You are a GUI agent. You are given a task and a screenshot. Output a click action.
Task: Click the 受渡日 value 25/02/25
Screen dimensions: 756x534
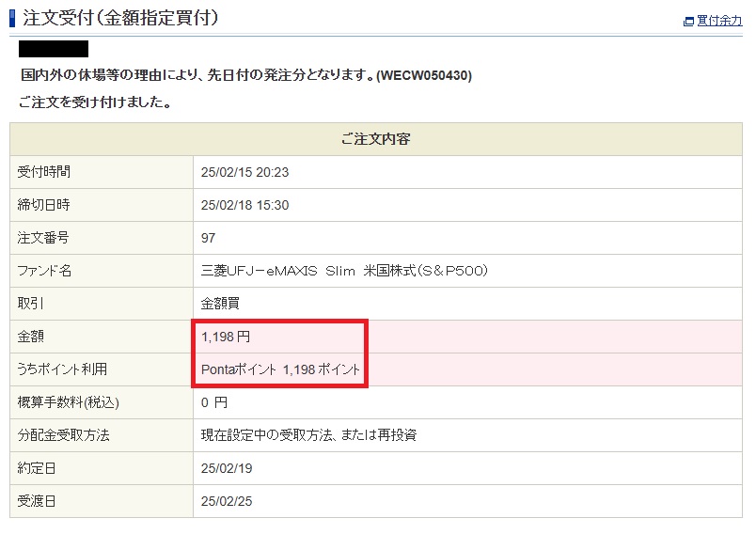click(228, 501)
